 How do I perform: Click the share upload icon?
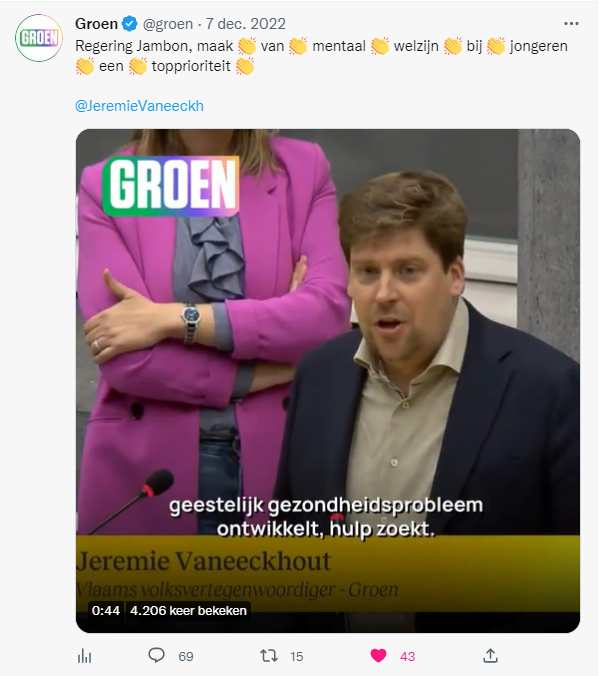[490, 655]
